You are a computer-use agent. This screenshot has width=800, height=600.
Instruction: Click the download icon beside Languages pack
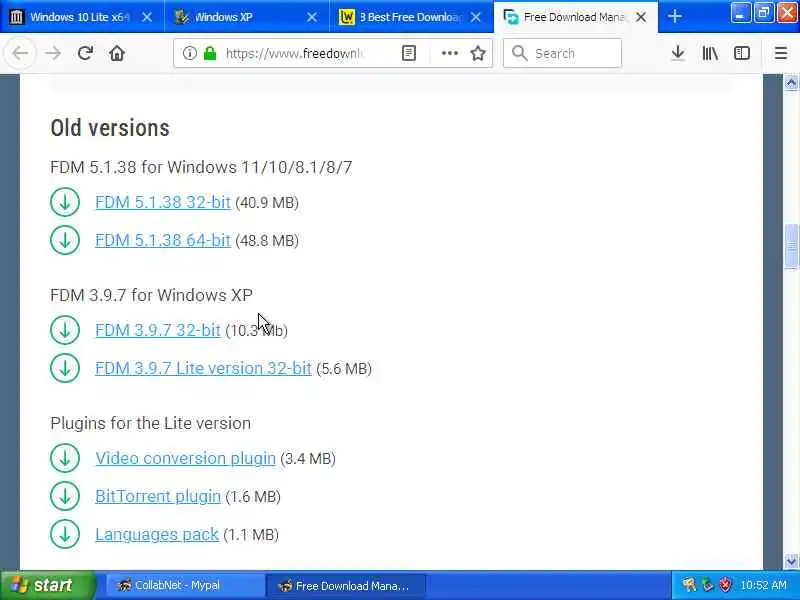tap(65, 534)
